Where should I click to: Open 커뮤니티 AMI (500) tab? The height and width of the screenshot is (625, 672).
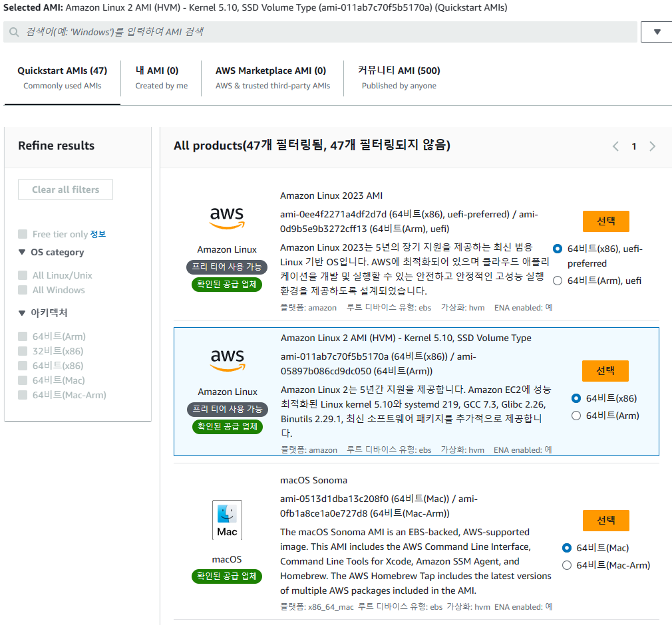(x=399, y=78)
